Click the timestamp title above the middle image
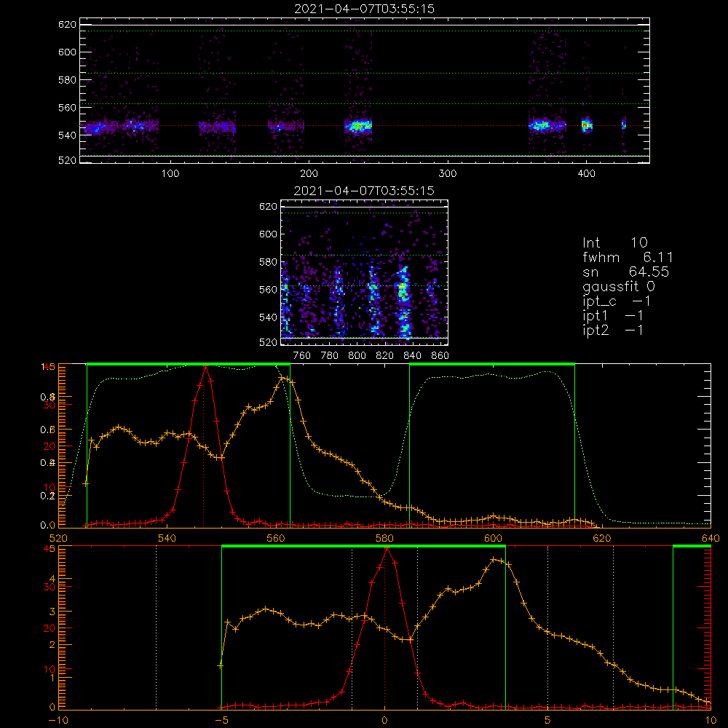The image size is (728, 728). [365, 191]
